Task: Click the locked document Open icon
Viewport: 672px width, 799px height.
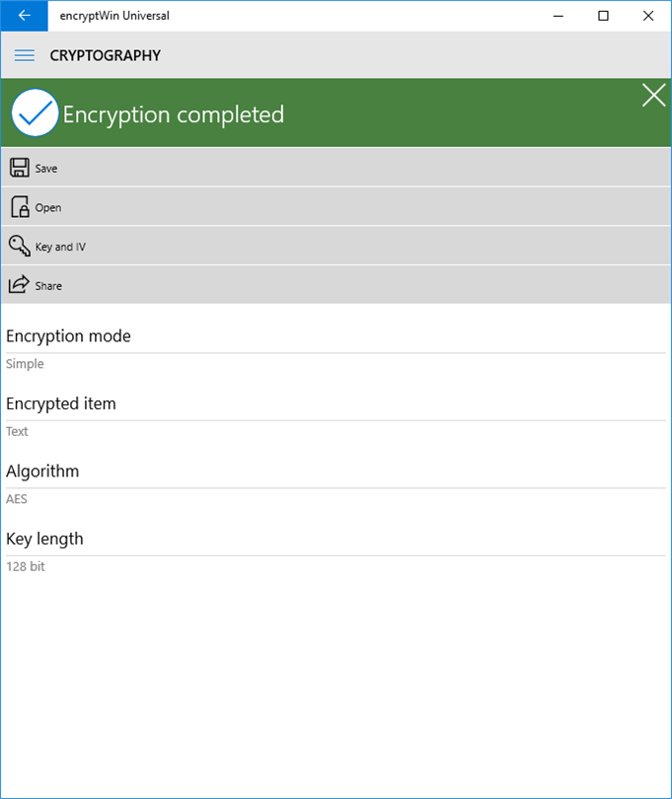Action: (x=20, y=207)
